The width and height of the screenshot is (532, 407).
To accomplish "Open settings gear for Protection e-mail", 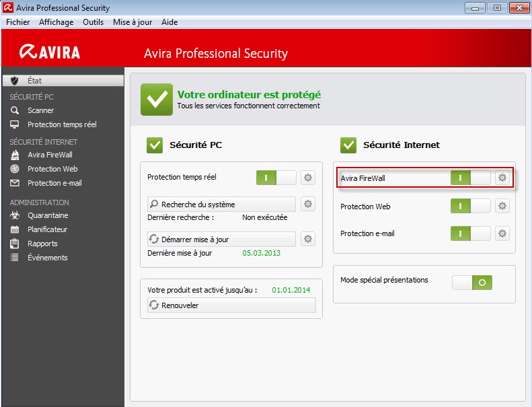I will coord(502,233).
